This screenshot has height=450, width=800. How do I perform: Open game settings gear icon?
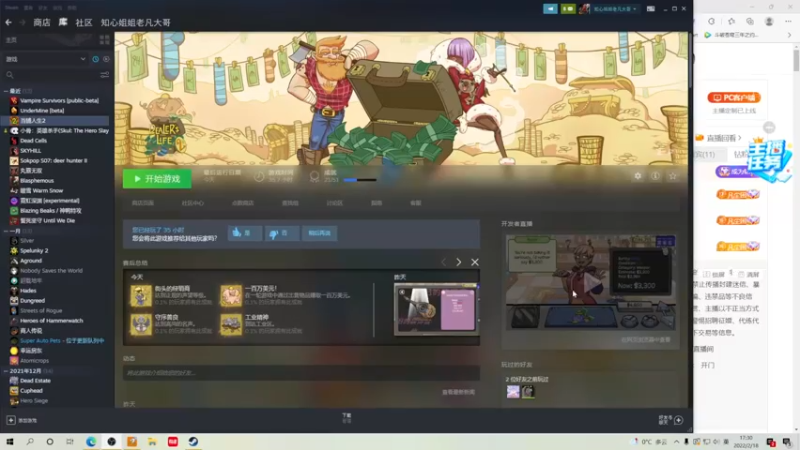638,176
